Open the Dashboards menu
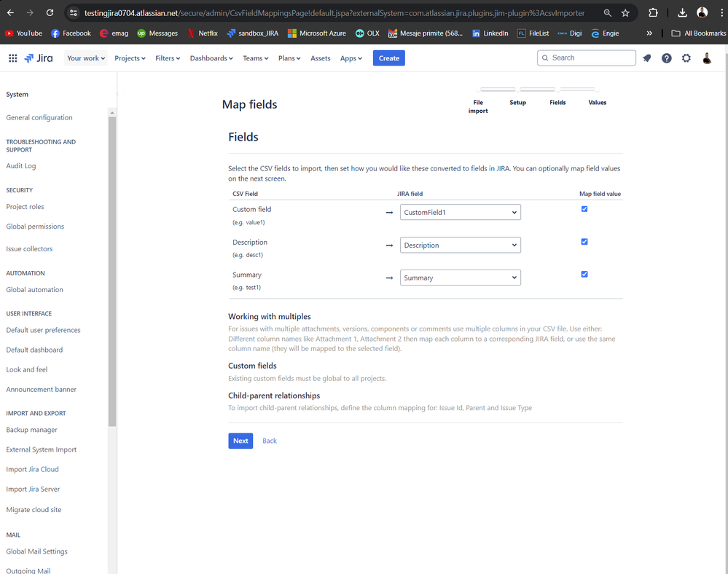This screenshot has width=728, height=574. pos(211,58)
